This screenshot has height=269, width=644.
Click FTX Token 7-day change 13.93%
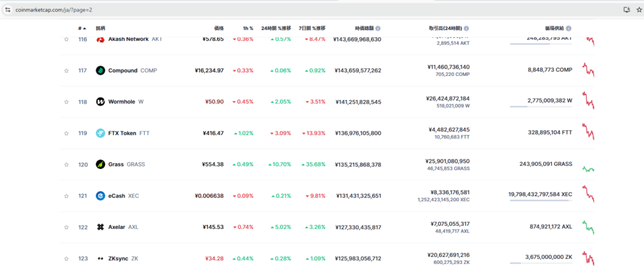[x=313, y=133]
